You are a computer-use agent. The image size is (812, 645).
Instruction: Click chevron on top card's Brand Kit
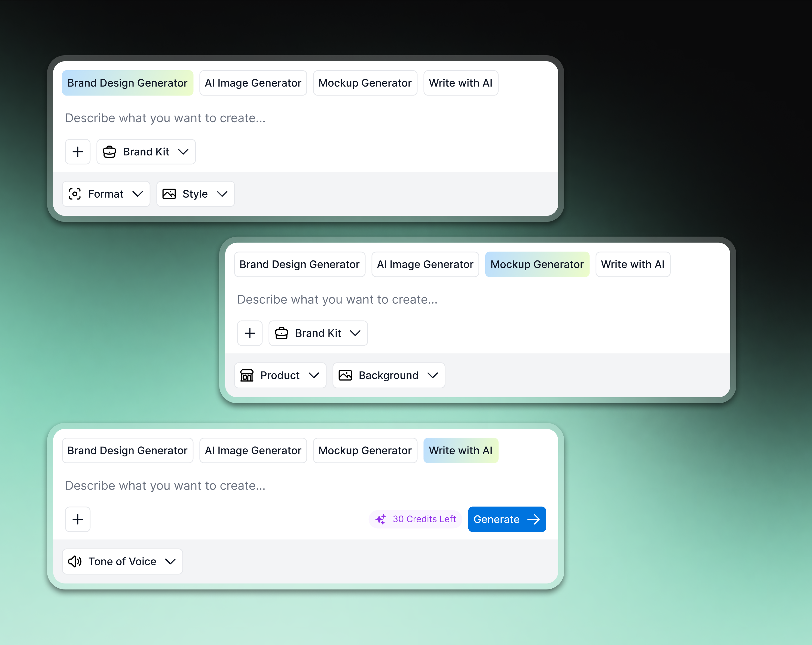point(184,152)
